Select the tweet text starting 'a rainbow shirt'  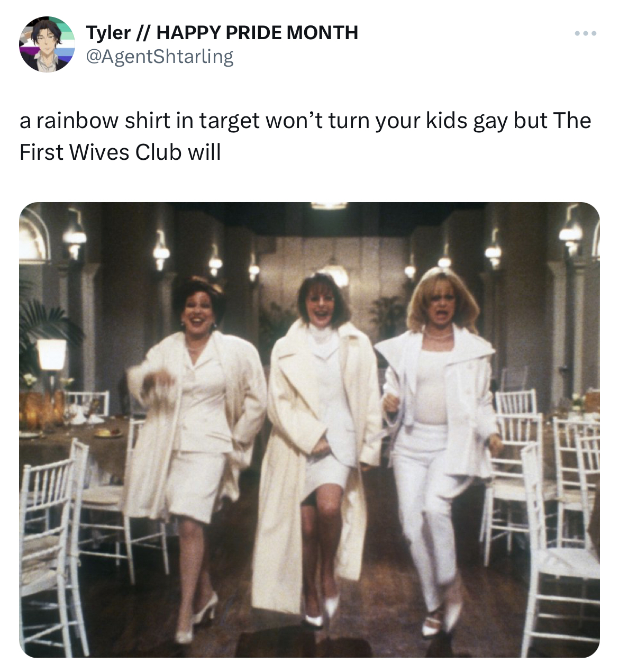305,136
